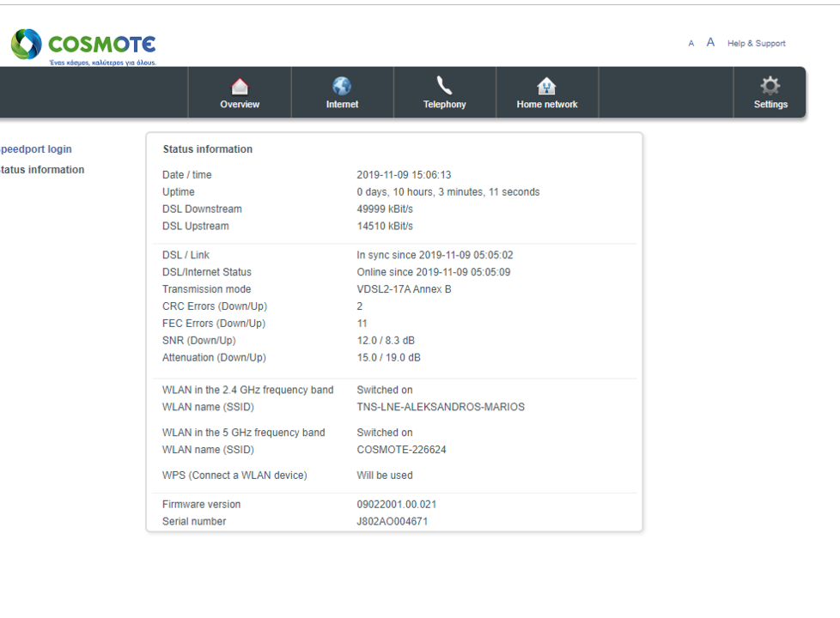
Task: Click the Overview house icon
Action: click(x=240, y=86)
